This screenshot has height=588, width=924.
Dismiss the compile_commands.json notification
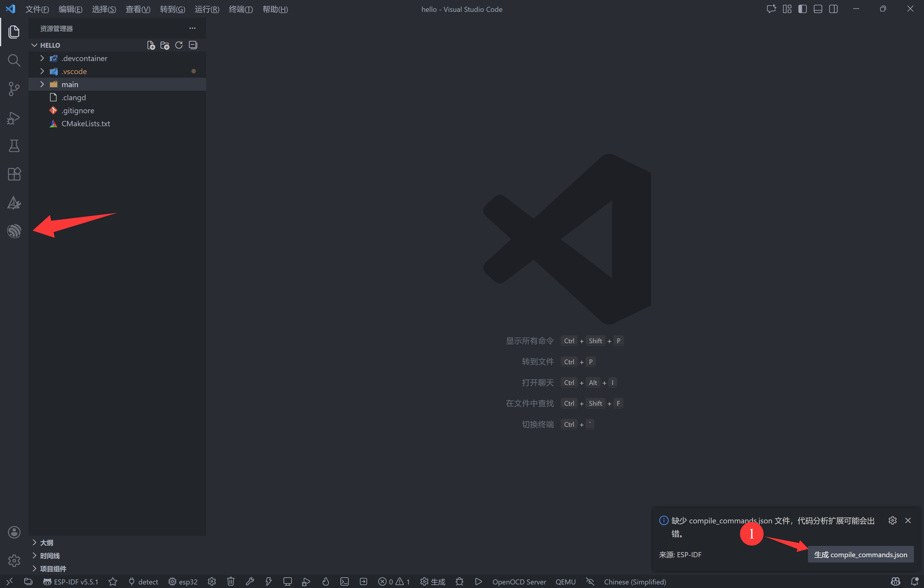pos(908,520)
